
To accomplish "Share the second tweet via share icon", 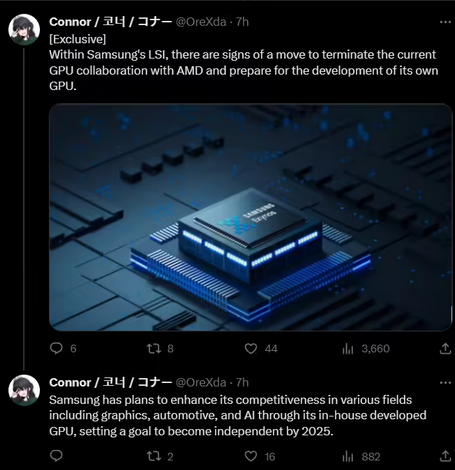I will pyautogui.click(x=445, y=456).
